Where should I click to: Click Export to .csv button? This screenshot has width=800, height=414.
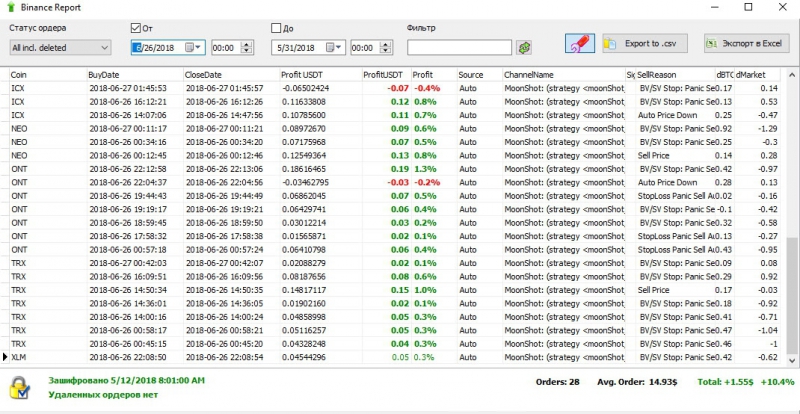[x=645, y=43]
